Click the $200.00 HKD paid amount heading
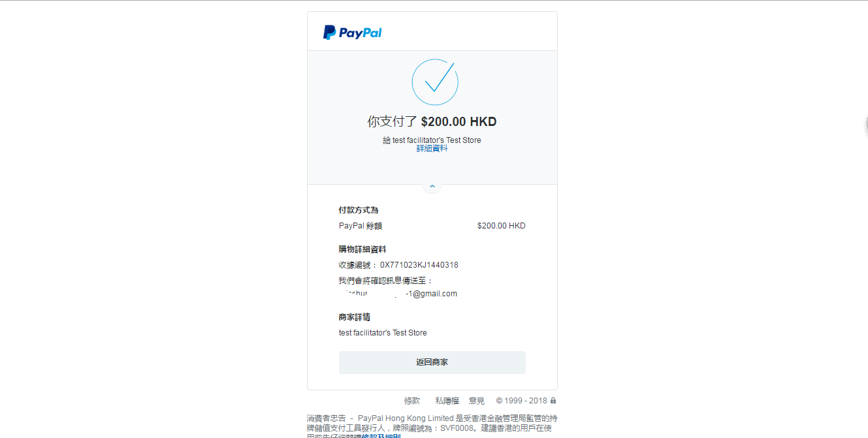This screenshot has height=438, width=868. click(x=459, y=121)
